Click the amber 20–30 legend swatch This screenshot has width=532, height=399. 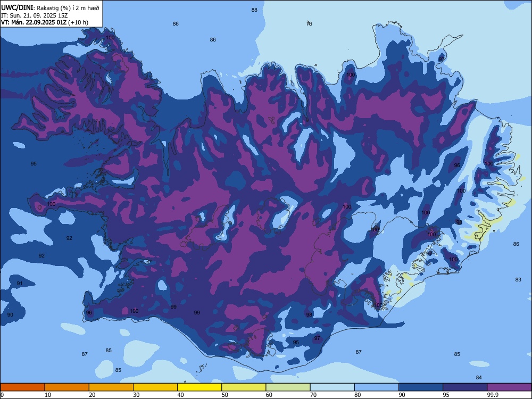pos(111,387)
